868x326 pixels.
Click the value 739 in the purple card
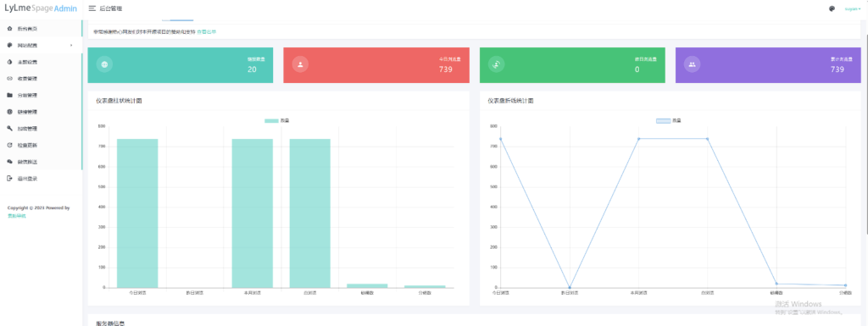tap(837, 69)
